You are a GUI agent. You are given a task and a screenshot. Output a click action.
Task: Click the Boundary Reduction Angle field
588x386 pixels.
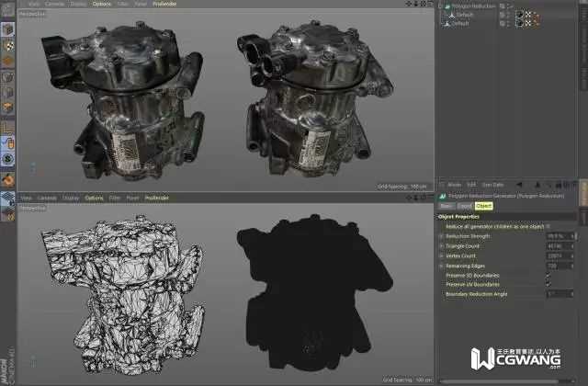pyautogui.click(x=560, y=294)
